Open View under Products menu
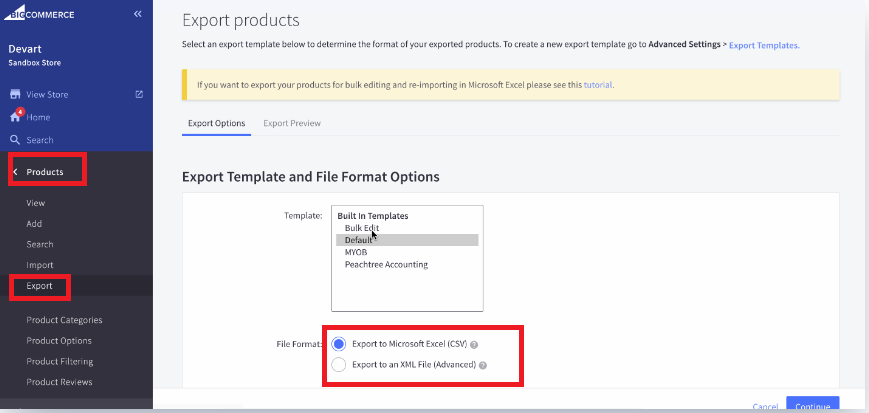869x413 pixels. [x=36, y=203]
